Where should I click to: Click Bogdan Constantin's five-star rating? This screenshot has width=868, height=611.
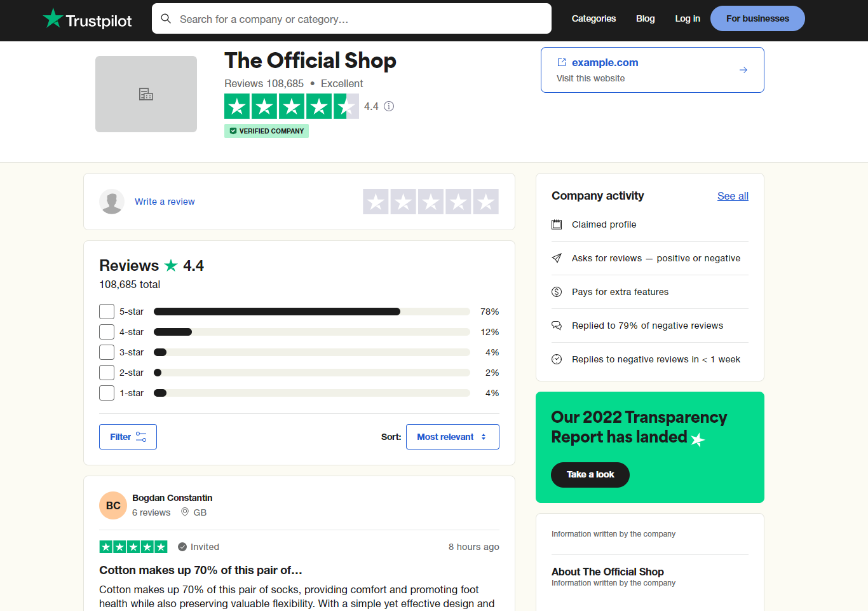click(133, 547)
